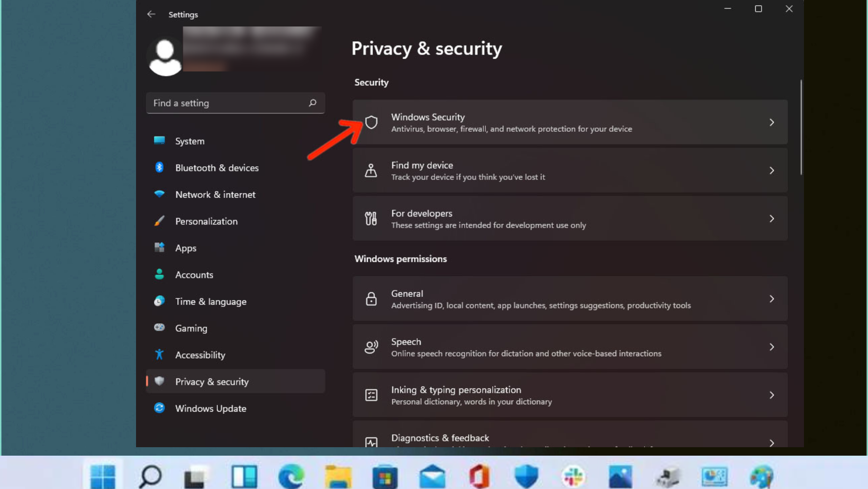Click the Find a setting search field
Image resolution: width=868 pixels, height=489 pixels.
point(228,103)
